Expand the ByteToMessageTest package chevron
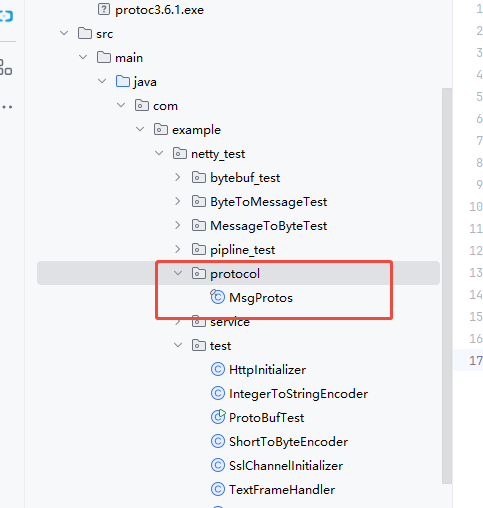The image size is (483, 508). point(178,201)
